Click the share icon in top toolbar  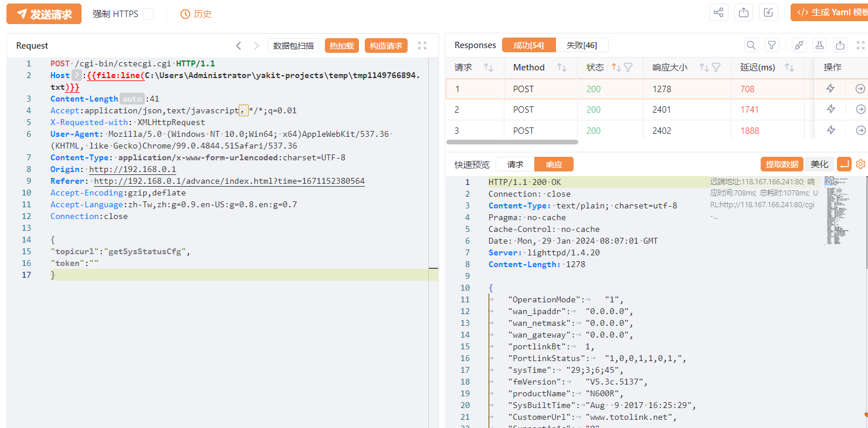click(718, 13)
